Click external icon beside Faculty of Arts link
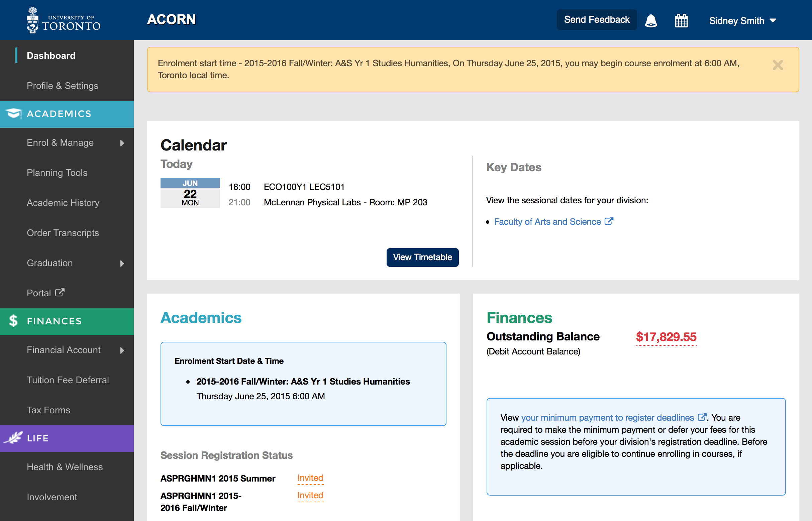The width and height of the screenshot is (812, 521). coord(609,221)
